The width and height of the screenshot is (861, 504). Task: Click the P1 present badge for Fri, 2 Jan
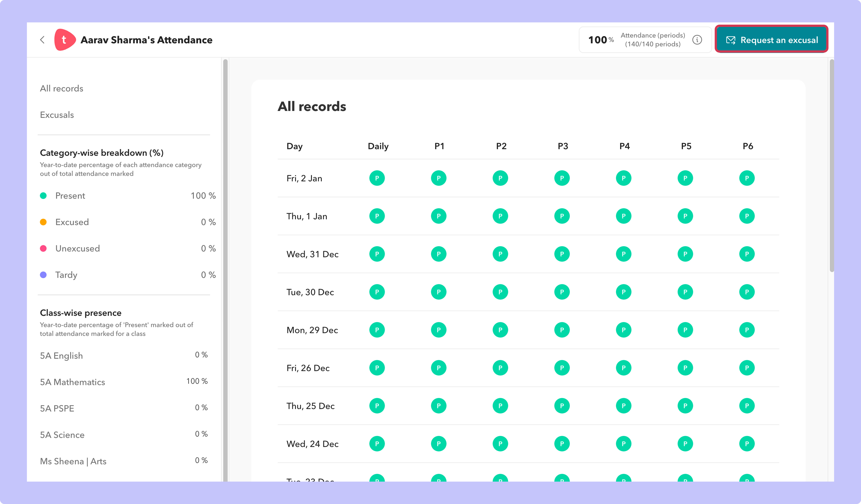tap(439, 178)
